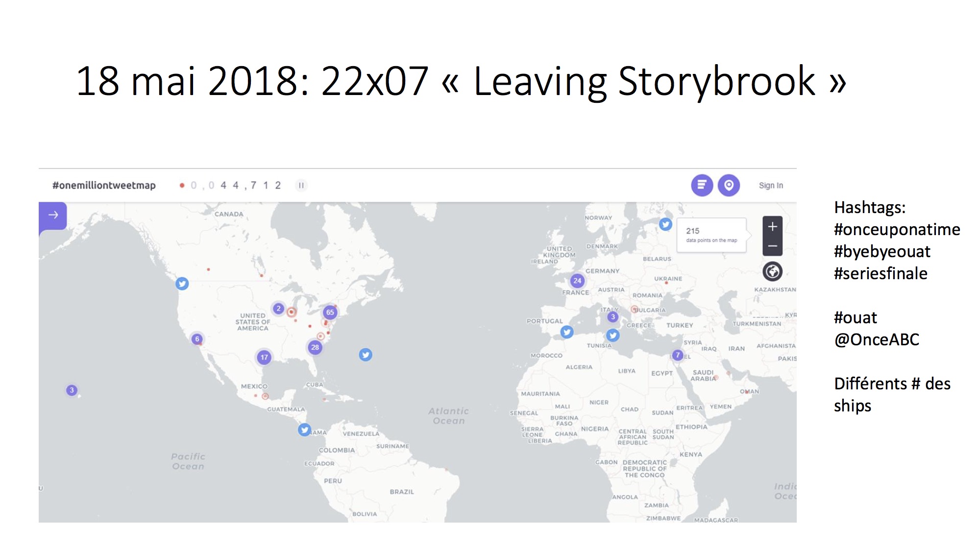
Task: Open the purple list filter icon
Action: tap(702, 185)
